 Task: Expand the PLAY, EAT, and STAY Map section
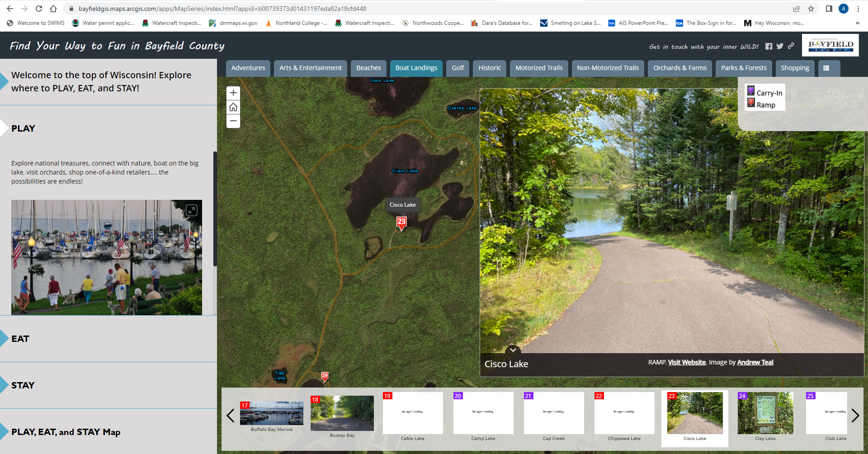click(108, 432)
